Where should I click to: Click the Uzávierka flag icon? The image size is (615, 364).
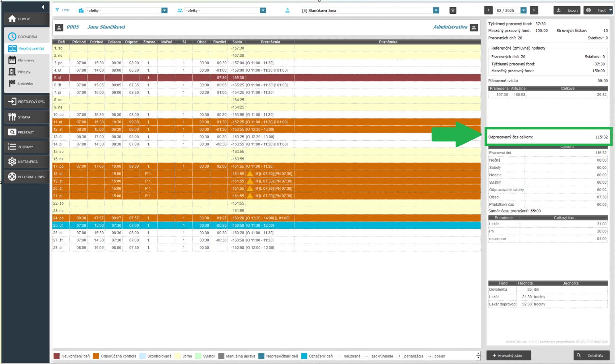click(x=12, y=83)
